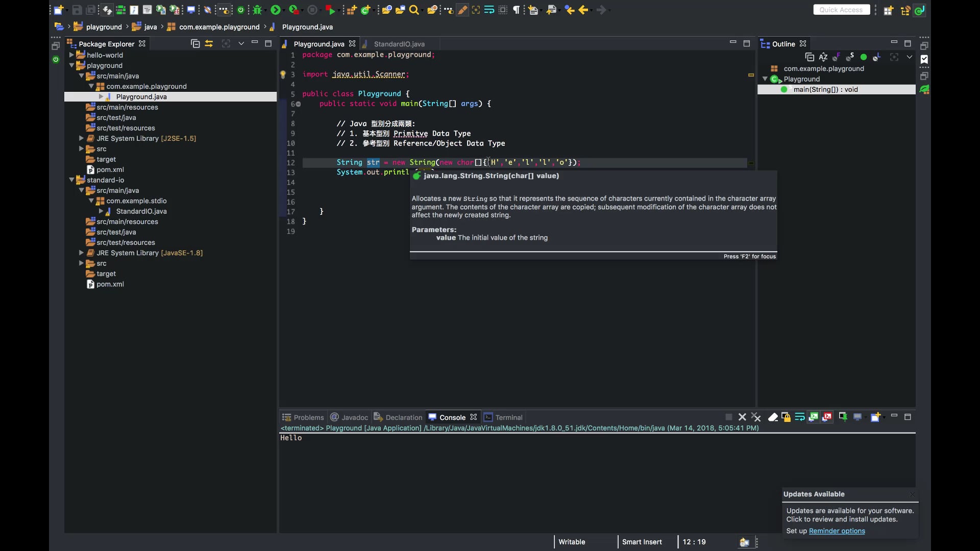
Task: Pin the console view
Action: [x=843, y=417]
